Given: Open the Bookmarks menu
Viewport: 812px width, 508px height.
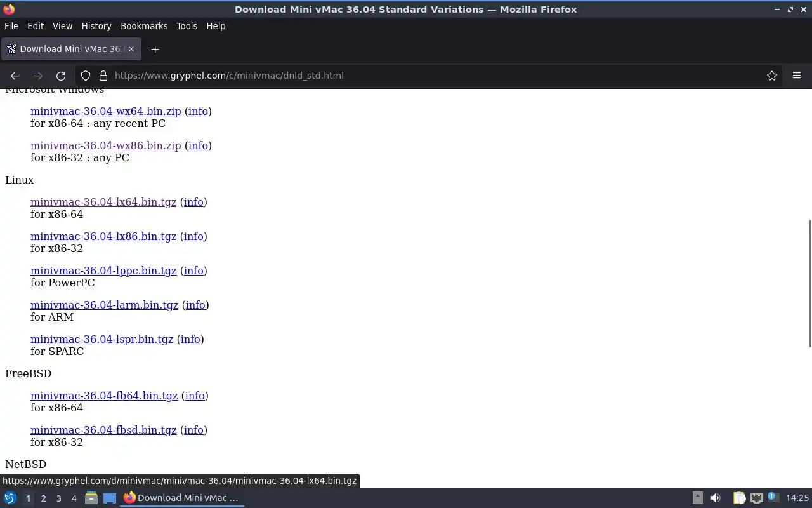Looking at the screenshot, I should click(x=144, y=26).
